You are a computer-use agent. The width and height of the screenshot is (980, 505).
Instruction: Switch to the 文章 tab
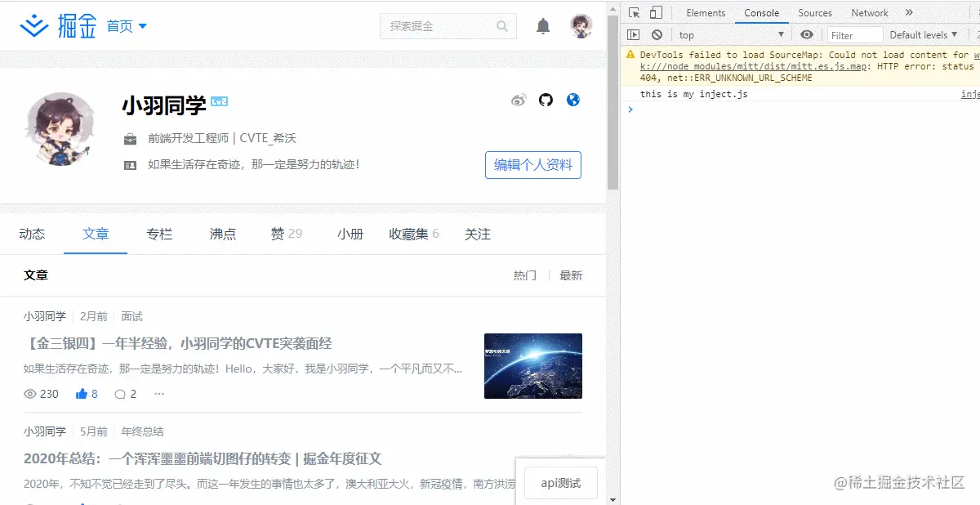96,234
